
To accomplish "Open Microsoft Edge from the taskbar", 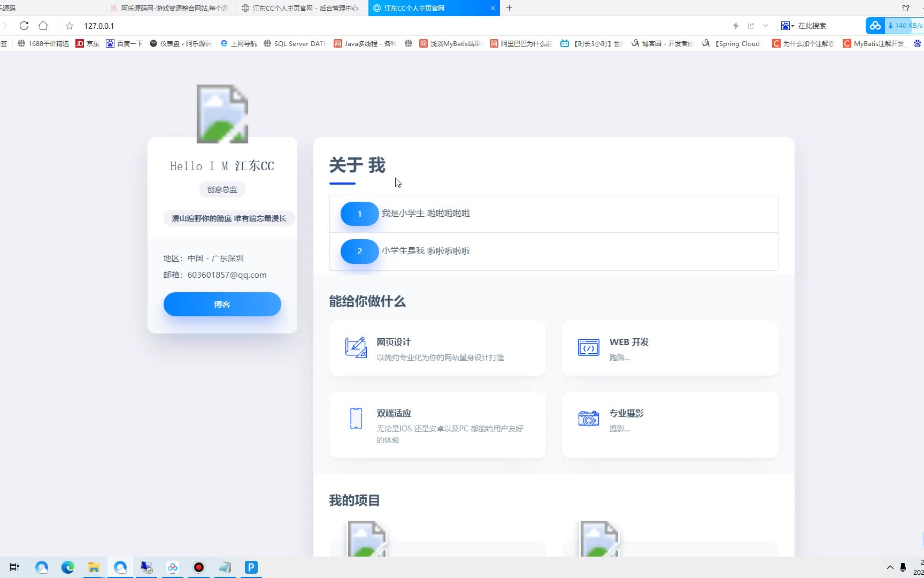I will pyautogui.click(x=68, y=567).
